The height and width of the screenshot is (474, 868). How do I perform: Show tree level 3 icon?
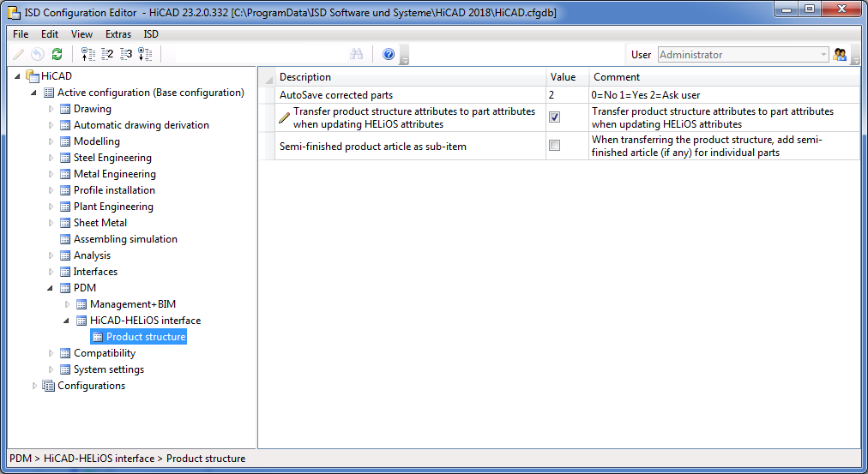point(126,54)
